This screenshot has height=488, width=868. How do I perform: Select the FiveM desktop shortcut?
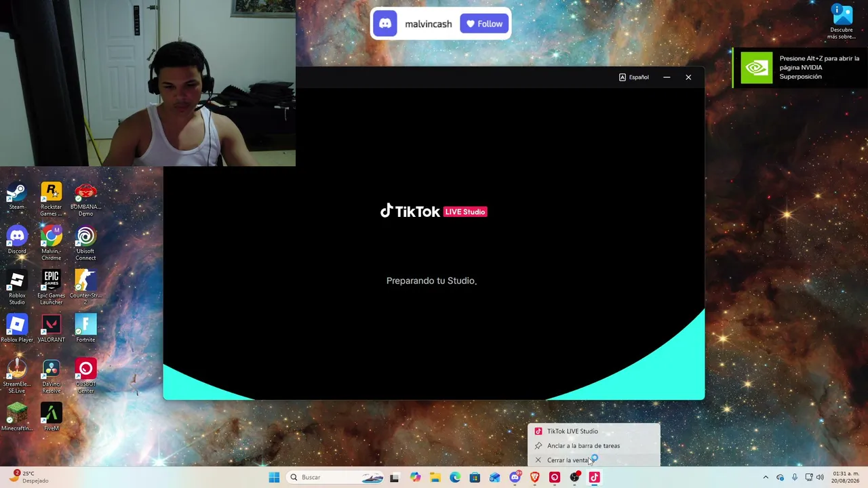coord(51,418)
